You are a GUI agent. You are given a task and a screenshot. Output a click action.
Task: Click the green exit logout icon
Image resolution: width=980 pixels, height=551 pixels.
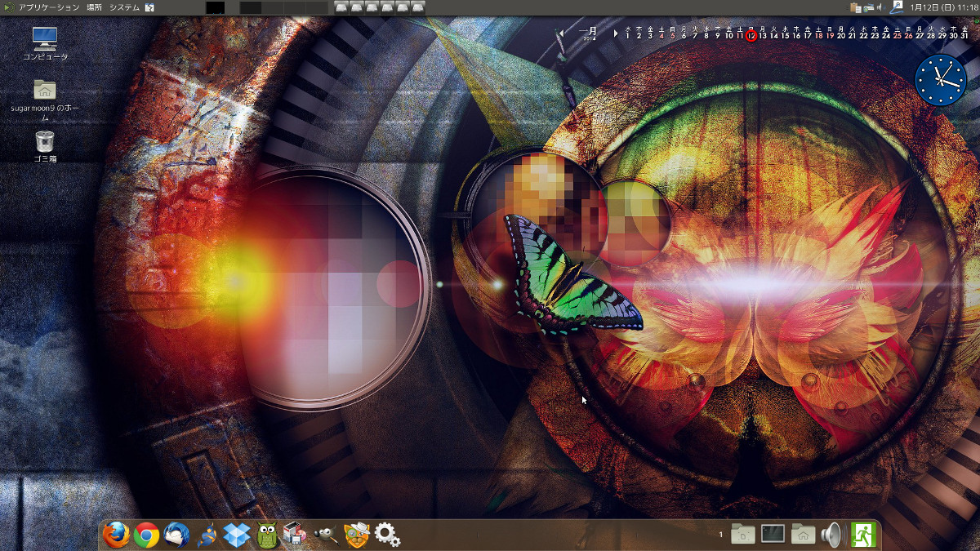pos(862,534)
